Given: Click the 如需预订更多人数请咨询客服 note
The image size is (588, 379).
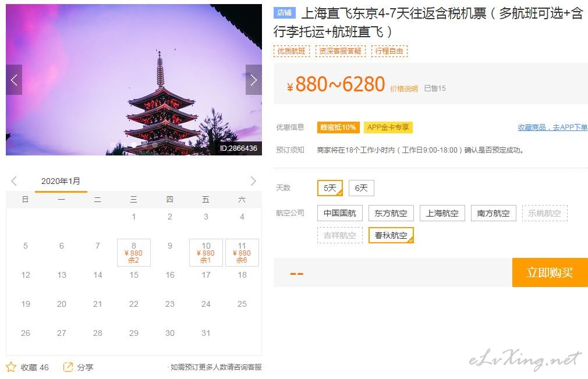Looking at the screenshot, I should (x=214, y=367).
